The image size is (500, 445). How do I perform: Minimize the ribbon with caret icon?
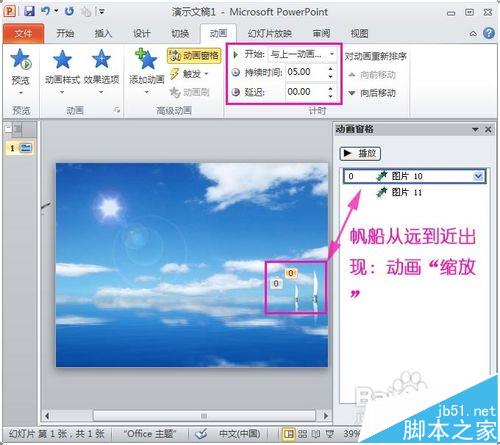tap(473, 34)
